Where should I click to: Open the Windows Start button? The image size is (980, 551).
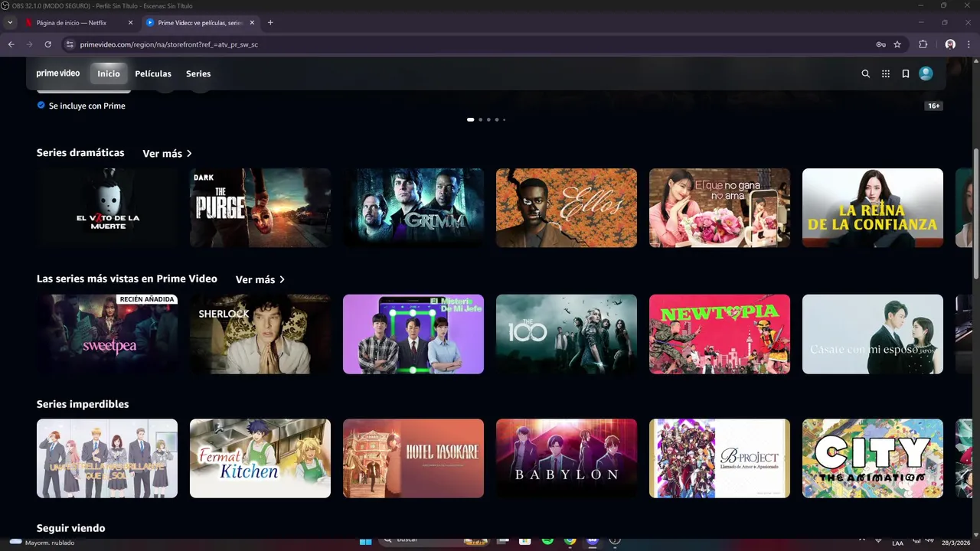(366, 541)
